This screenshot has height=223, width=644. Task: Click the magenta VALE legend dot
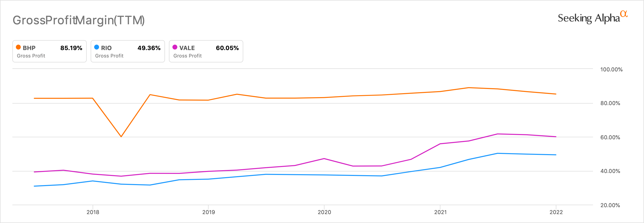click(175, 47)
